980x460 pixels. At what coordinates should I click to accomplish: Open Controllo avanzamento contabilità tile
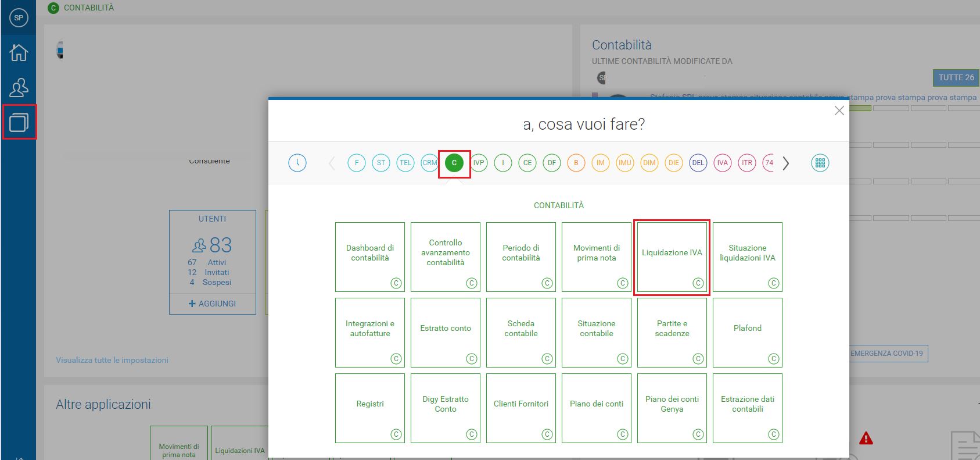pyautogui.click(x=446, y=257)
